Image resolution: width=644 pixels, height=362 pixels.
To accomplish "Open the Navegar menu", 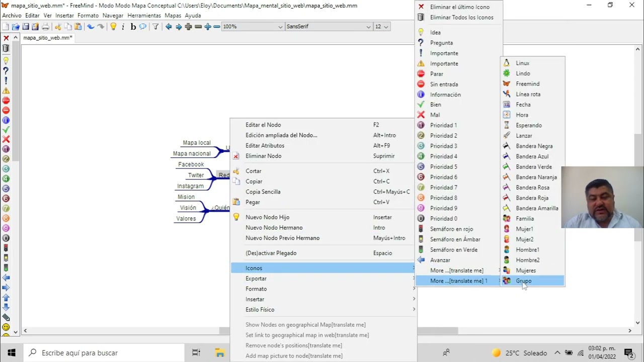I will click(113, 16).
